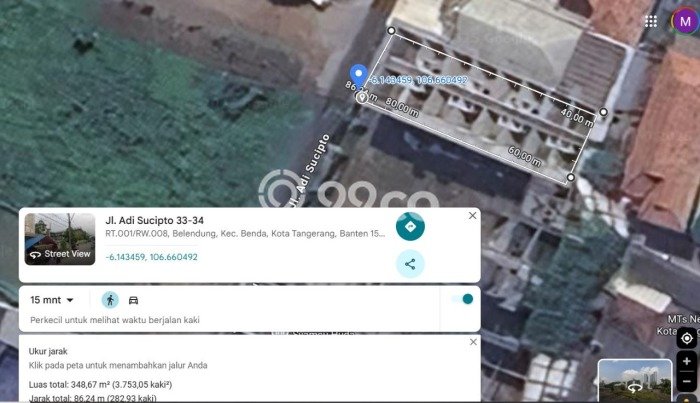Click the top-left measurement polygon node

coord(391,30)
